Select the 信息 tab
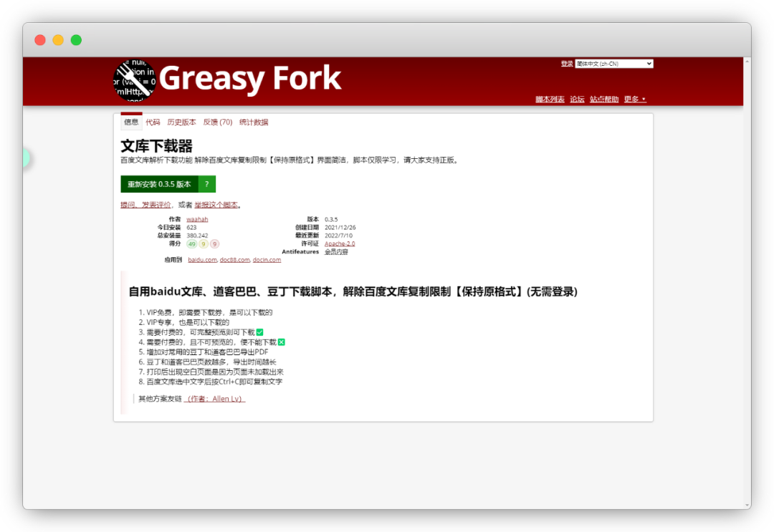Screen dimensions: 774x532 pyautogui.click(x=131, y=122)
